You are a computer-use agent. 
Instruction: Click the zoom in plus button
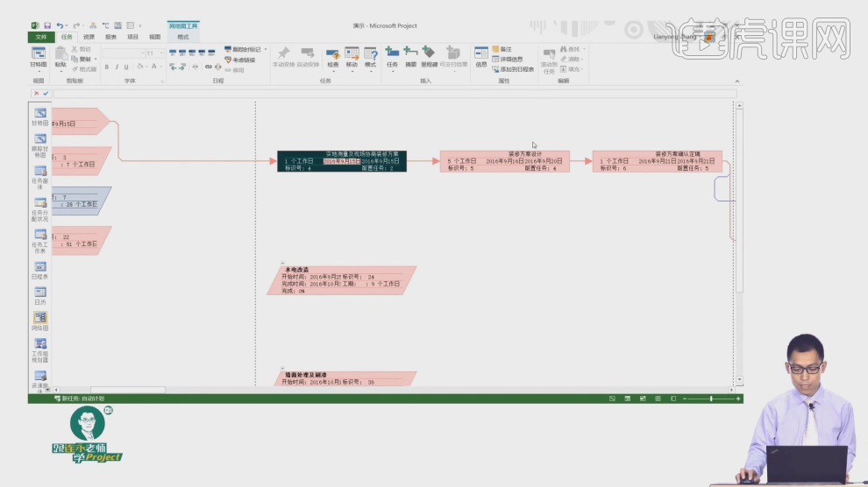(738, 399)
